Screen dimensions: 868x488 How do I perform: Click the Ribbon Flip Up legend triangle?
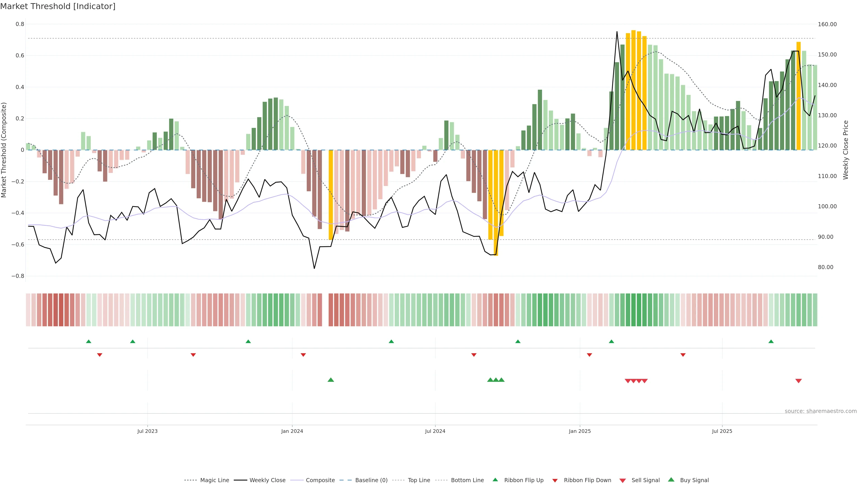(495, 480)
